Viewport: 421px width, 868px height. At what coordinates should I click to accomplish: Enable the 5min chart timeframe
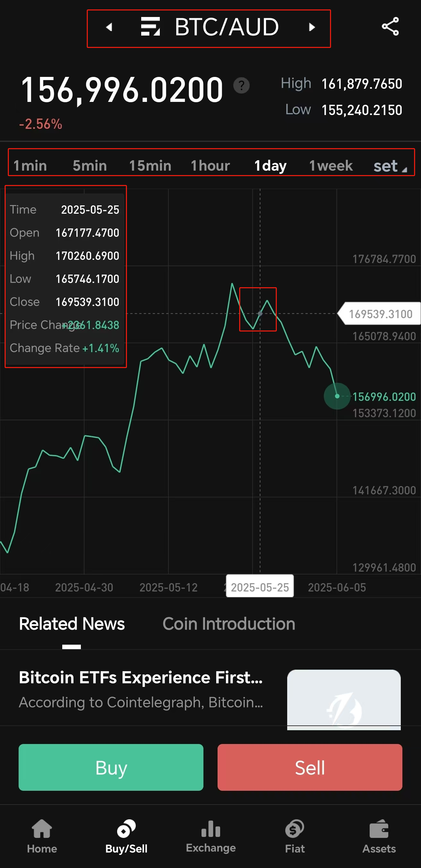[x=90, y=165]
